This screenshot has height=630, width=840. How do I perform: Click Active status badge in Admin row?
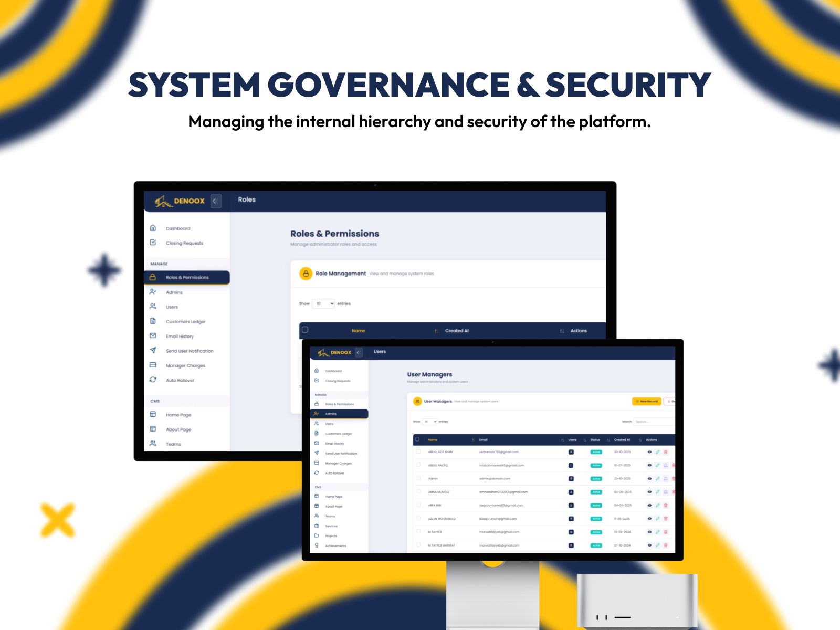tap(596, 479)
